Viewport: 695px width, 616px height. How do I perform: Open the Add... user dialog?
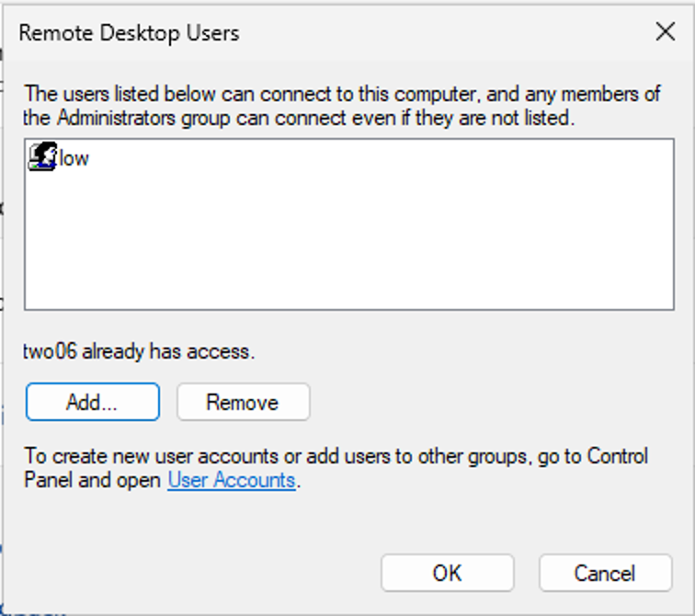[x=93, y=402]
